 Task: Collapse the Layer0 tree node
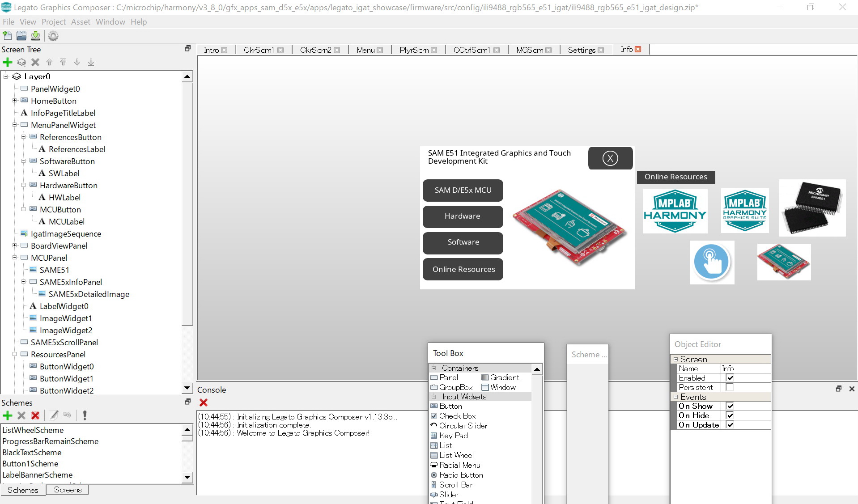(x=6, y=76)
